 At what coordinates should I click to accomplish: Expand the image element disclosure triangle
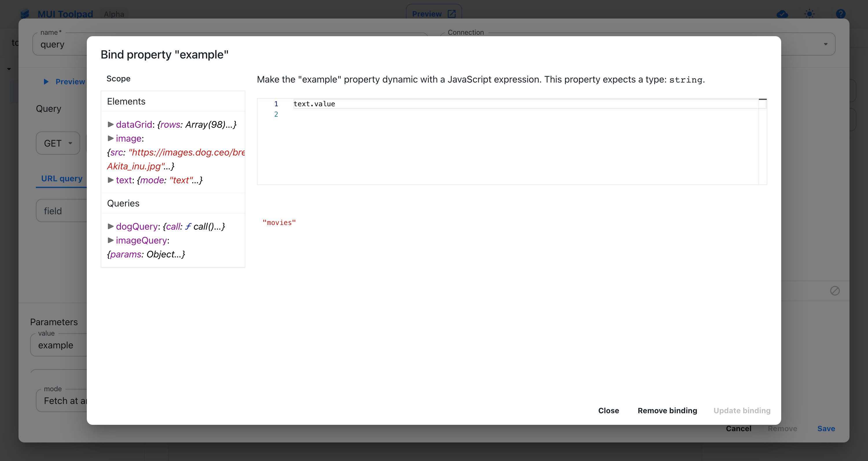coord(111,138)
